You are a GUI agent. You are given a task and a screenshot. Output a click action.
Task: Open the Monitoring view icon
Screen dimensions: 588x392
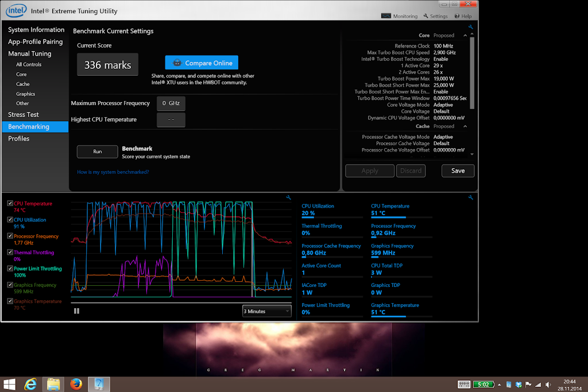pos(386,15)
